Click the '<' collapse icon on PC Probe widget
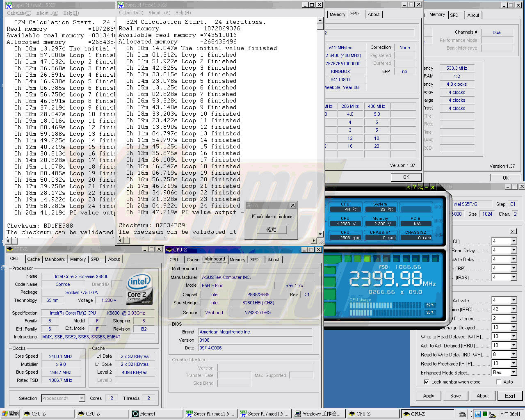 click(x=408, y=187)
